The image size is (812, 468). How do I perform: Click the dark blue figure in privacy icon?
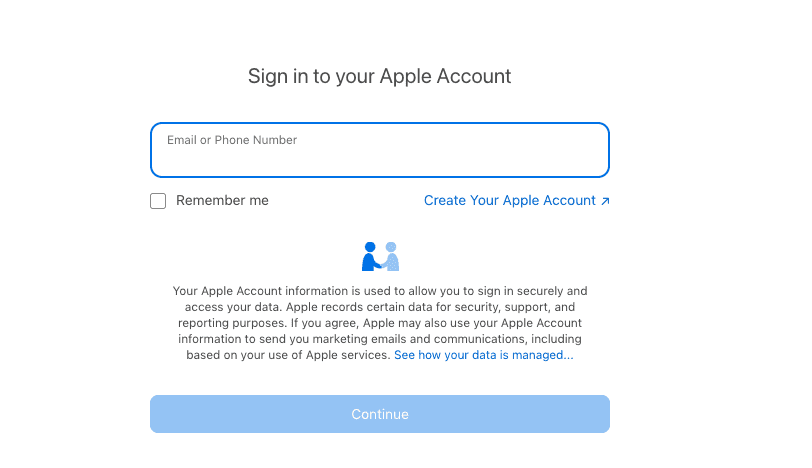click(370, 257)
